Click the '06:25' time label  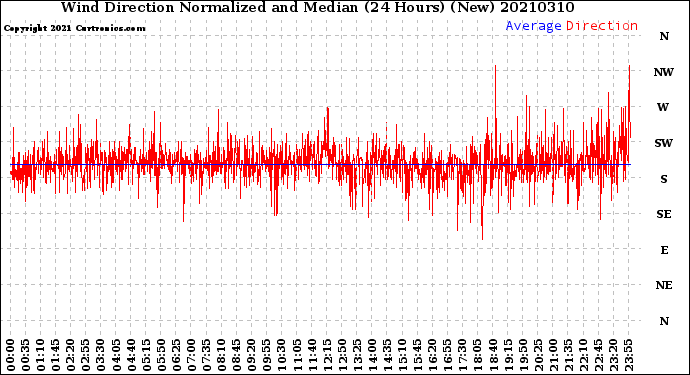176,355
